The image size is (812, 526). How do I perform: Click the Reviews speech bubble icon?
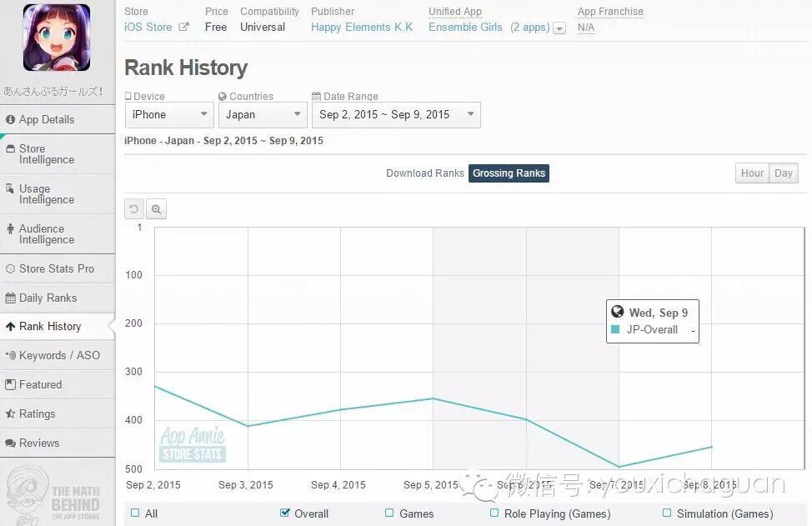10,443
